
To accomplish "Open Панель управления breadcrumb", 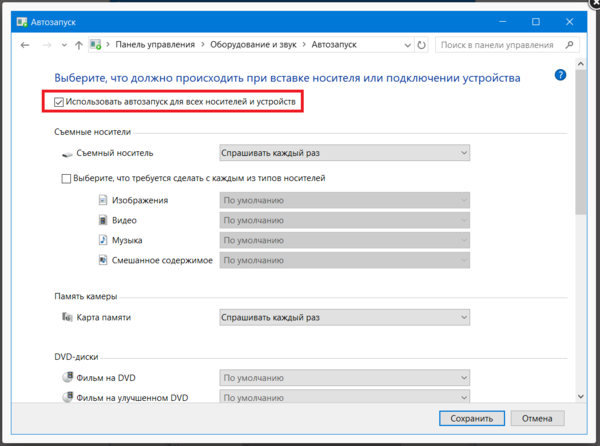I will pyautogui.click(x=155, y=45).
